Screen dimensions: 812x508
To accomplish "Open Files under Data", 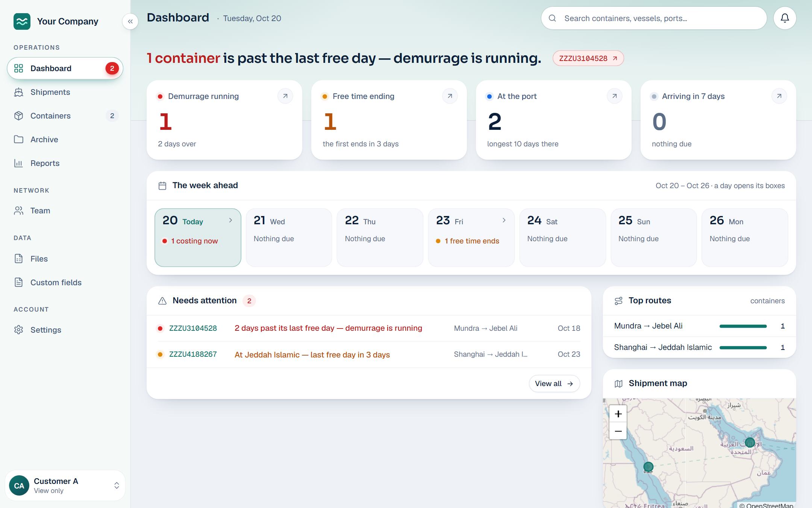I will coord(65,259).
